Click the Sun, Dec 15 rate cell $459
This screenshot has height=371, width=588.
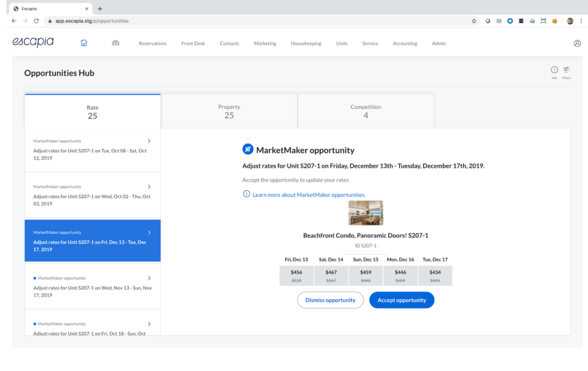[x=366, y=276]
